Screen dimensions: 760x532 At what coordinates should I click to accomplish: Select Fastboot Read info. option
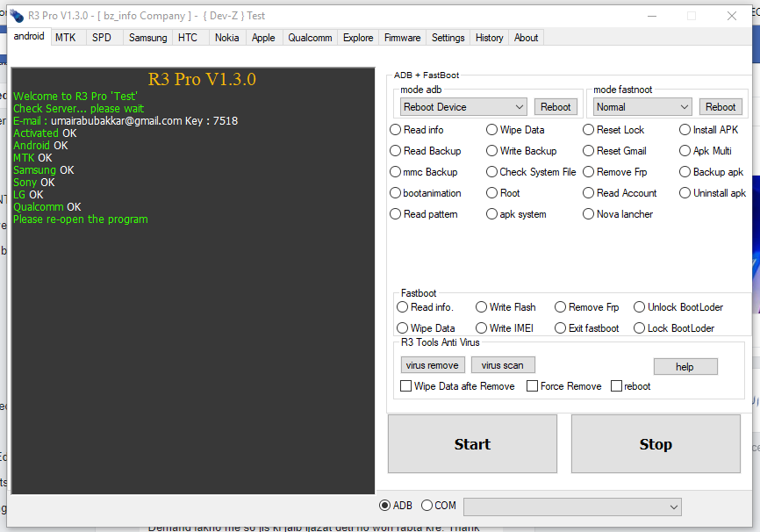[x=425, y=307]
